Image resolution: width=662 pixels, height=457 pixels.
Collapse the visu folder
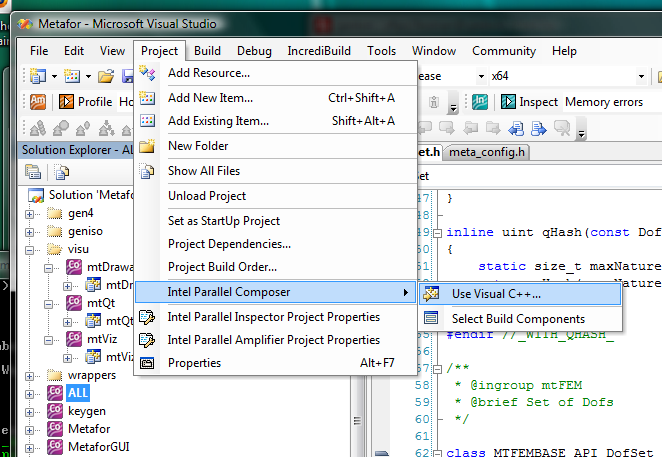coord(29,250)
